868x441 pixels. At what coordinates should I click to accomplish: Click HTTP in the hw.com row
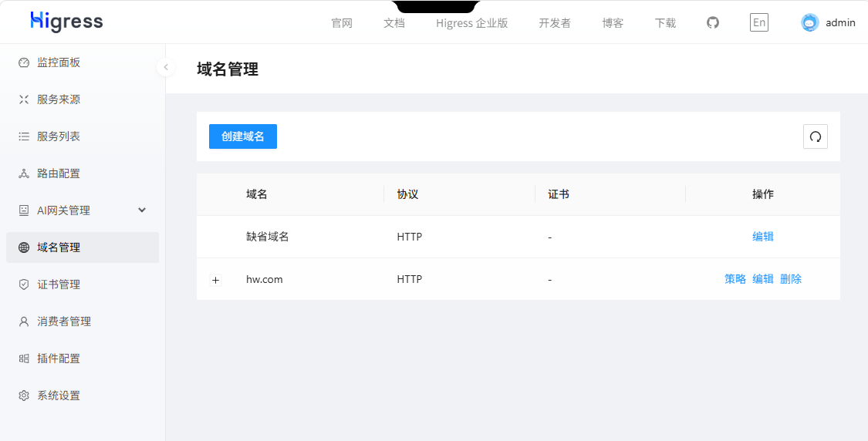pyautogui.click(x=410, y=279)
